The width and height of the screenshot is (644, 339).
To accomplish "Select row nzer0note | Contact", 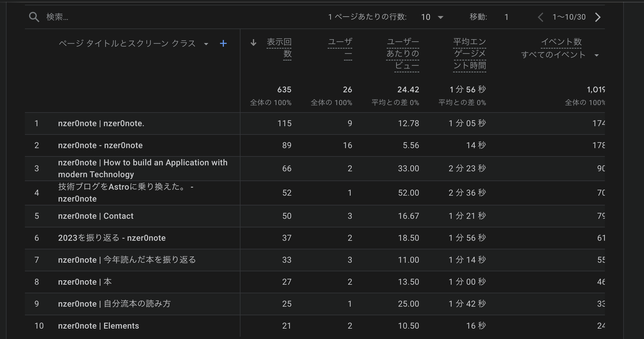I will (x=96, y=216).
